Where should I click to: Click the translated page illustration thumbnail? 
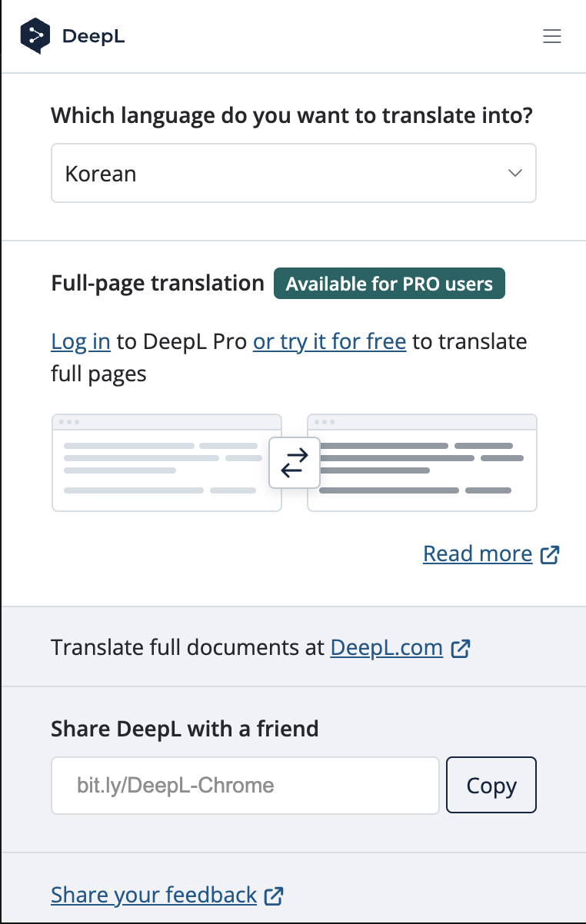click(422, 463)
